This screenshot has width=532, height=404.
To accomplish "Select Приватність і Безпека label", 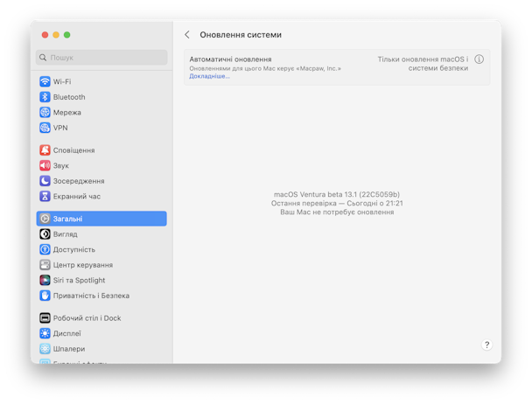I will [91, 296].
